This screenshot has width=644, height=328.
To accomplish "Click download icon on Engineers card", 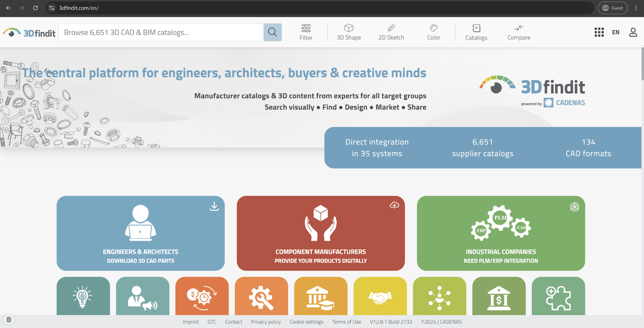I will [x=214, y=206].
